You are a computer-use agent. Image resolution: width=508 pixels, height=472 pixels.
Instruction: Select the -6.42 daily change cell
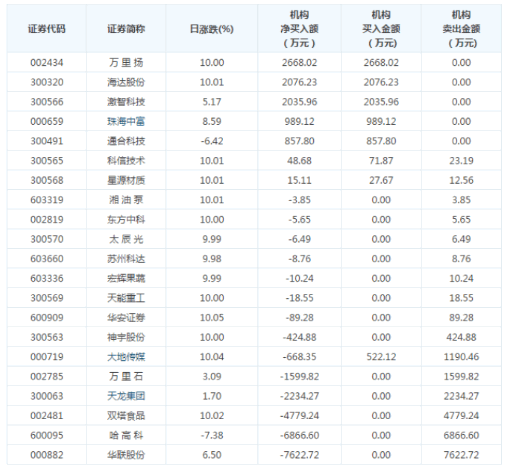(212, 141)
